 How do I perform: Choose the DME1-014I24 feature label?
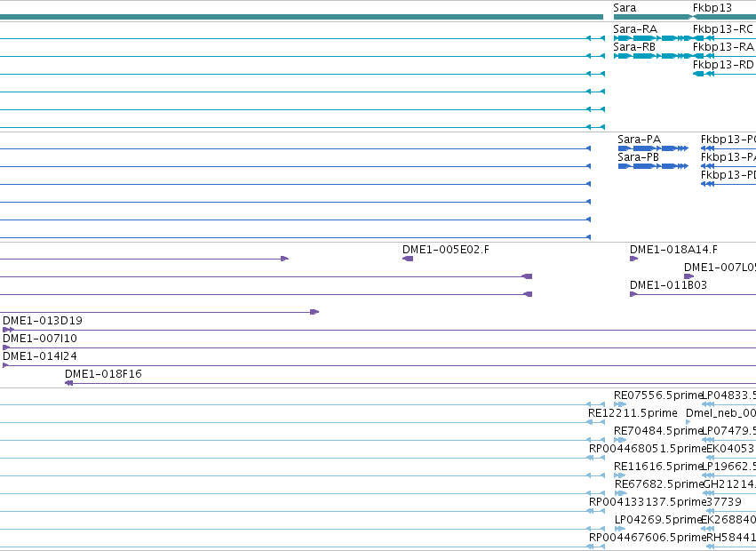pos(40,356)
